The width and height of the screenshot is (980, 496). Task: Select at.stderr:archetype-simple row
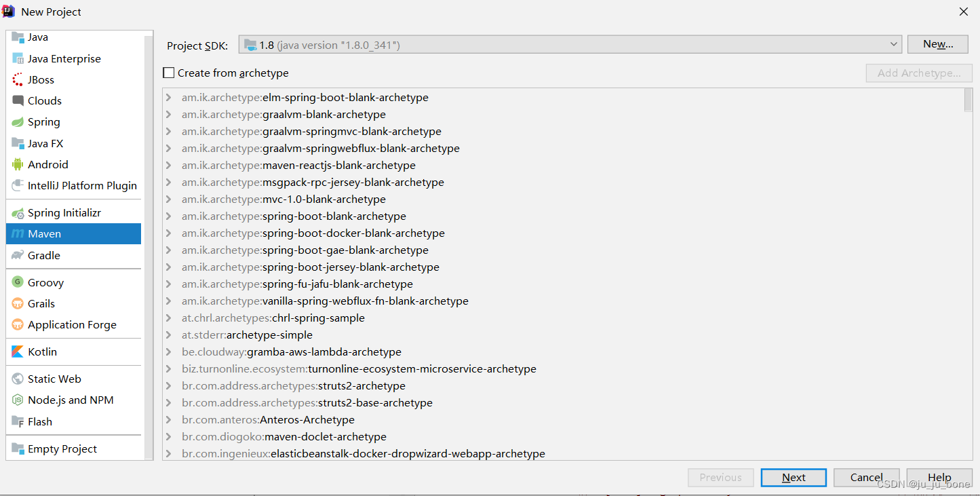[x=562, y=335]
